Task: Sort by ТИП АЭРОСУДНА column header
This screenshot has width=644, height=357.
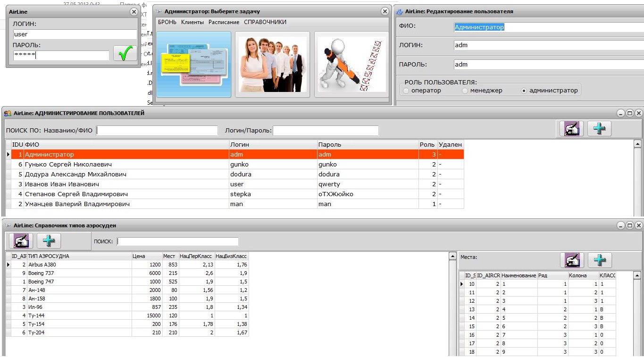Action: (x=79, y=256)
